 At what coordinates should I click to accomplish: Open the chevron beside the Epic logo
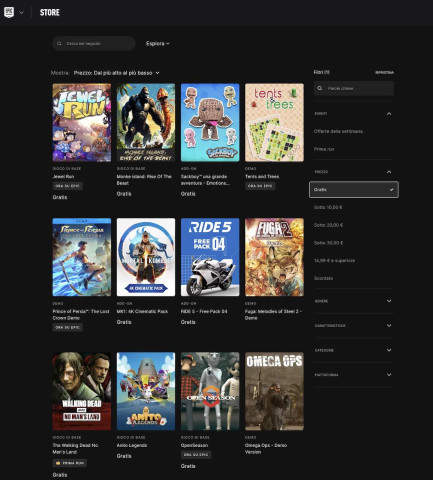pos(21,13)
